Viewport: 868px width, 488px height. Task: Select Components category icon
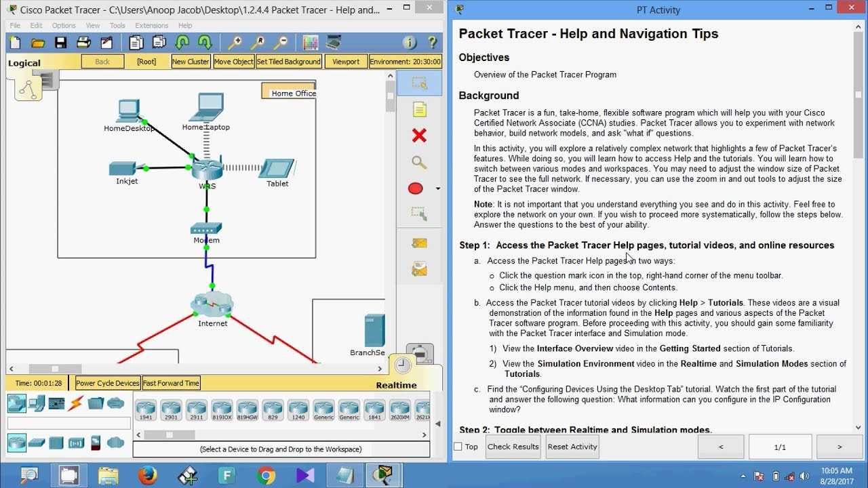coord(56,403)
